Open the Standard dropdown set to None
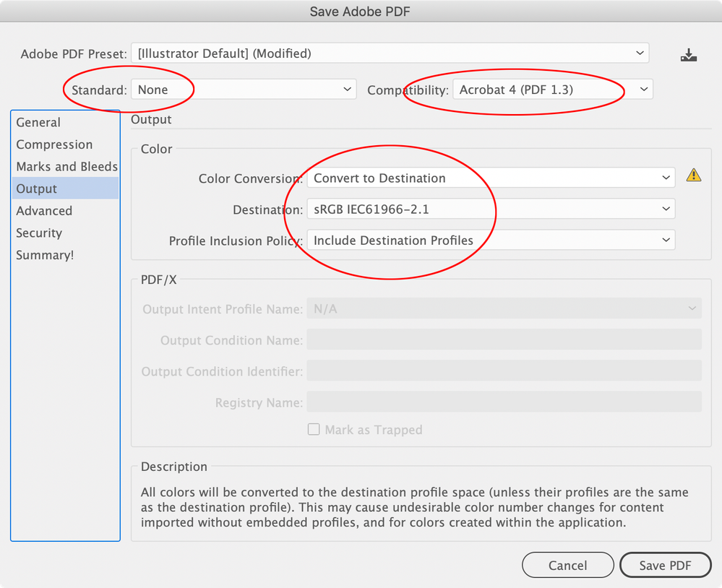 point(244,90)
